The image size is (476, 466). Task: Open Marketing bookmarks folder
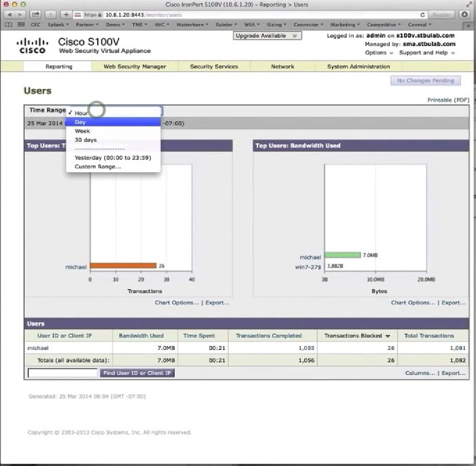(x=344, y=25)
